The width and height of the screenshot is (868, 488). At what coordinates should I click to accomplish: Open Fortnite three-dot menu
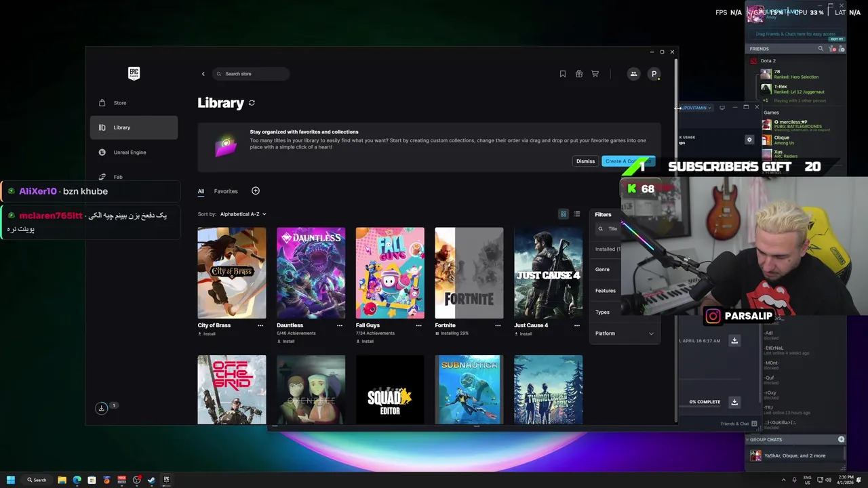(x=498, y=325)
